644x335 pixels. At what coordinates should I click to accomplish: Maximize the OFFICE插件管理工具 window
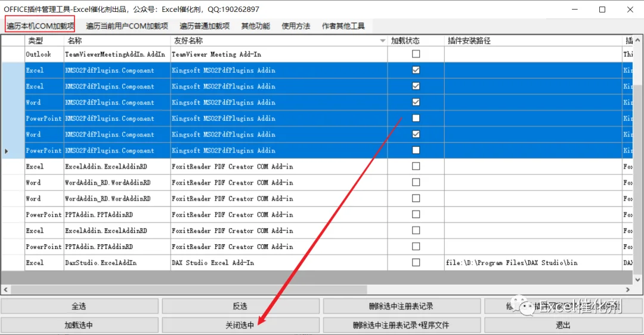tap(602, 9)
